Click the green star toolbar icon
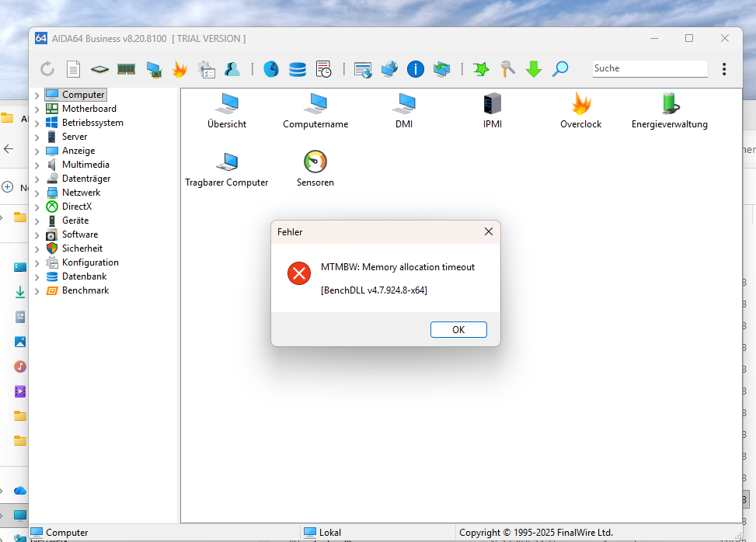 tap(481, 69)
